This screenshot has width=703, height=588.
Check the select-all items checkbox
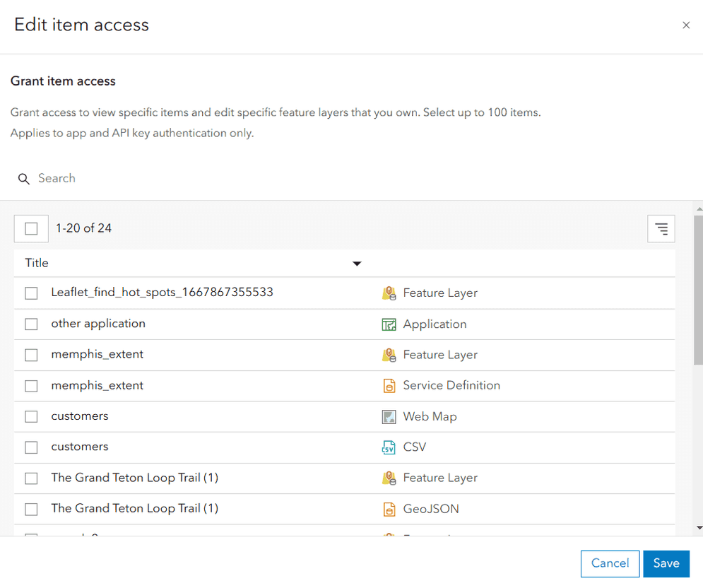click(x=31, y=228)
